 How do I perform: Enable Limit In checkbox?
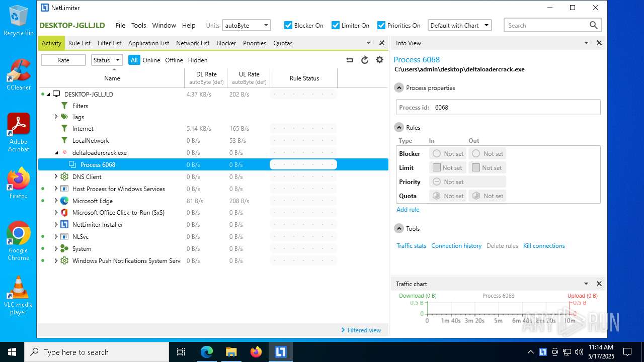(x=437, y=168)
